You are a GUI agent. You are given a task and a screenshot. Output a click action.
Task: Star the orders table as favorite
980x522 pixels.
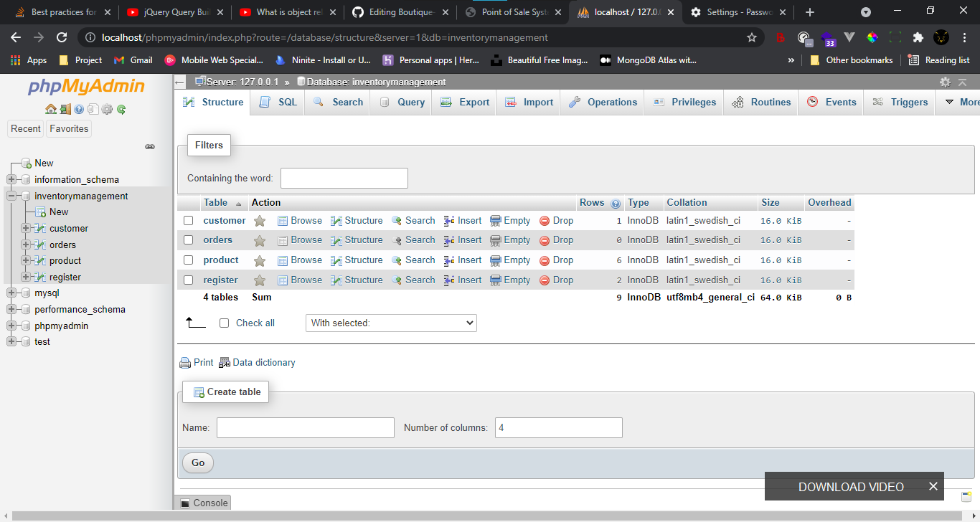(x=260, y=240)
